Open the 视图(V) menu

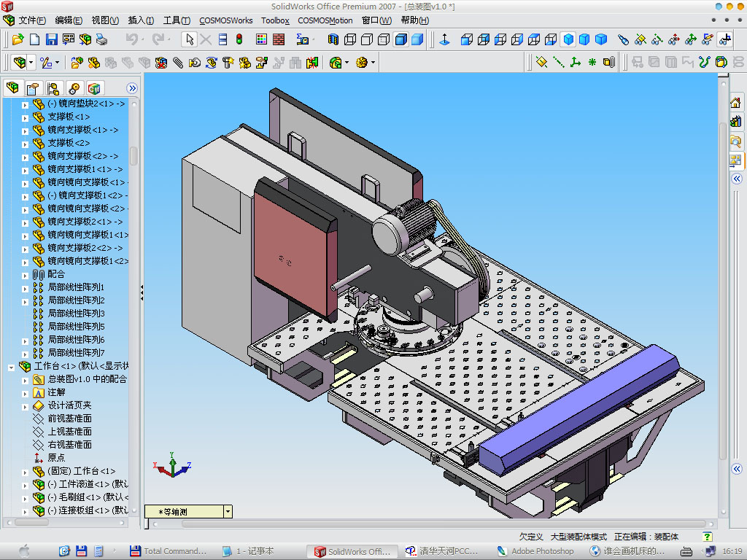pos(105,20)
